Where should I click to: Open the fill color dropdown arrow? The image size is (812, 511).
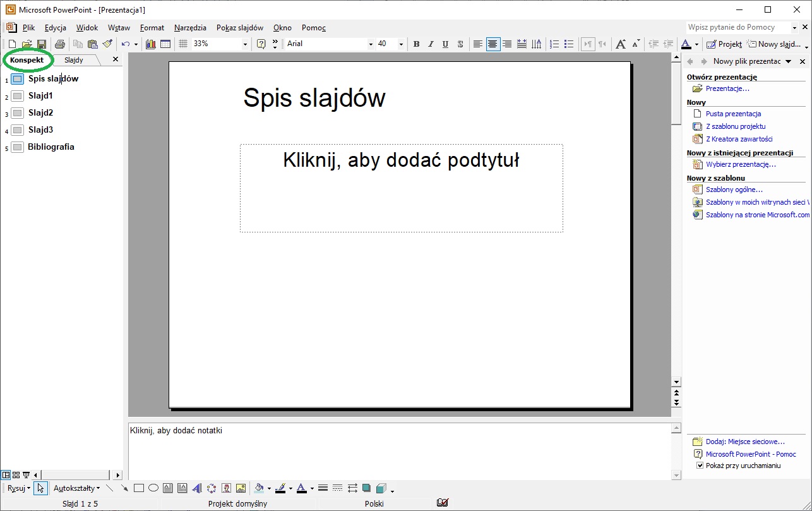270,488
